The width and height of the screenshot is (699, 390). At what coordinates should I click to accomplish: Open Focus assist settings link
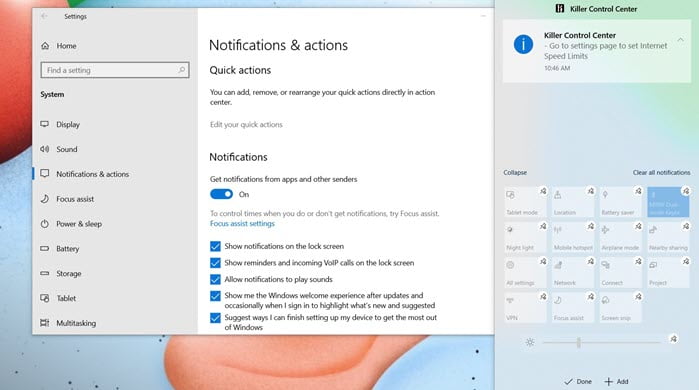click(242, 224)
